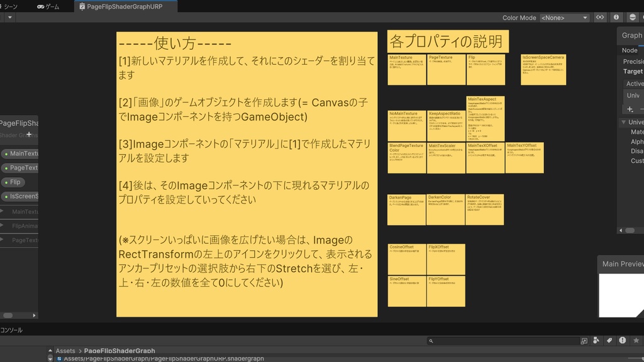The image size is (644, 362).
Task: Select the SineOffset sticky note
Action: pos(407,291)
